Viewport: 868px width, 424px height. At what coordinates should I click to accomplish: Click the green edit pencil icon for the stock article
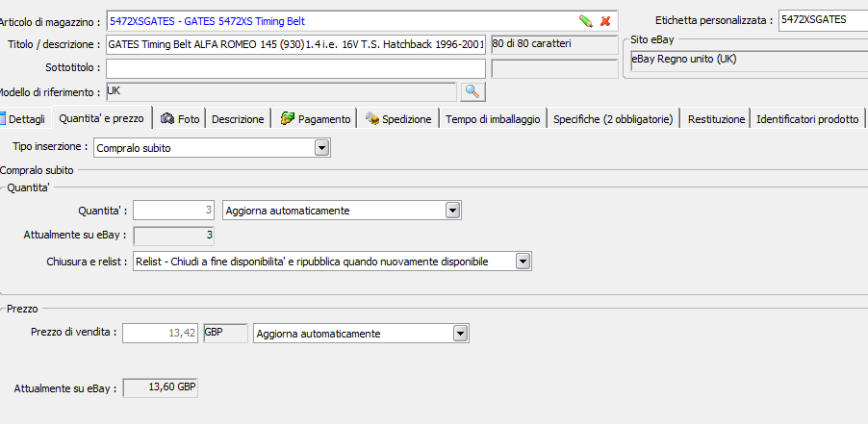coord(586,21)
